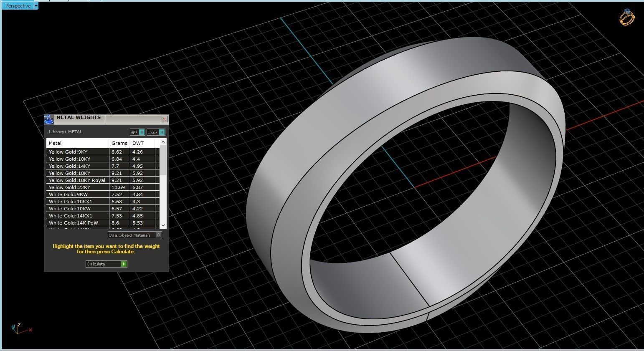Click the 8.6 grams value

[x=115, y=223]
